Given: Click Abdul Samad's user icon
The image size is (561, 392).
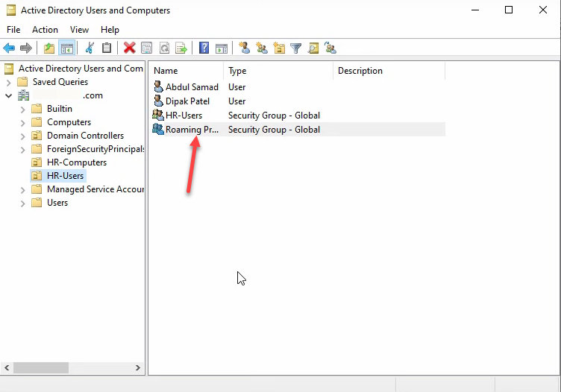Looking at the screenshot, I should click(x=158, y=87).
